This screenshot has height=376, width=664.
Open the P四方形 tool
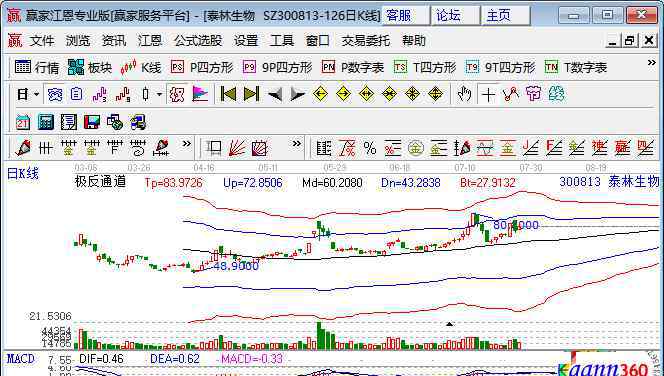(202, 67)
